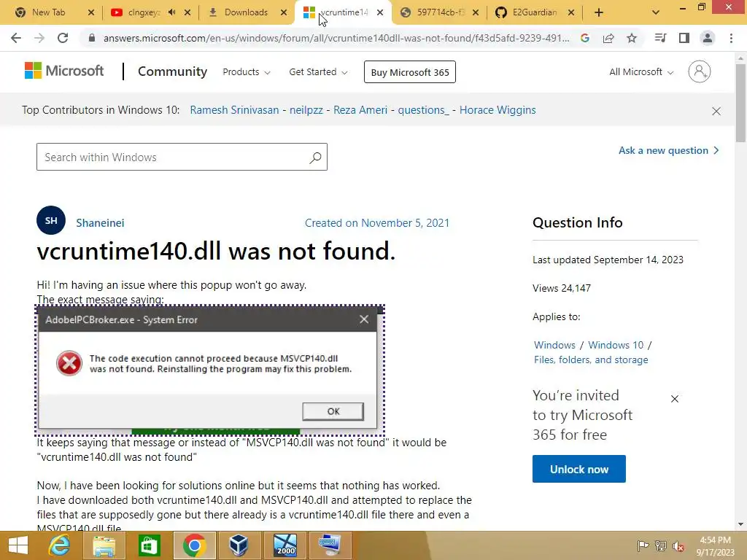Click Ask a new question link
The image size is (747, 560).
click(x=668, y=150)
